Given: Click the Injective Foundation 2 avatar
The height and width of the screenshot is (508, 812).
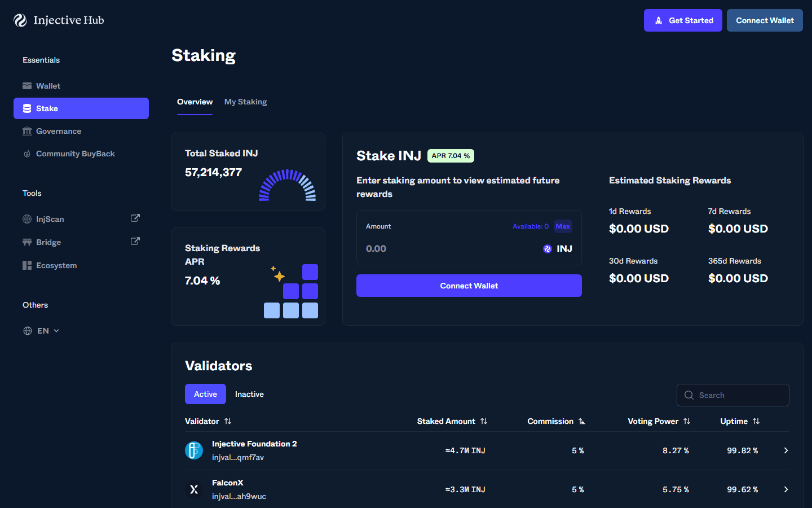Looking at the screenshot, I should [x=194, y=450].
